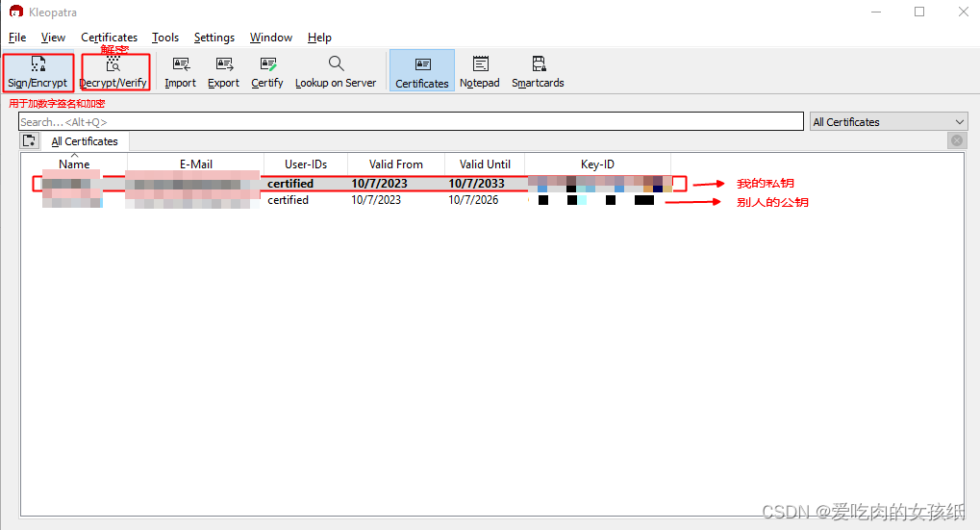
Task: Switch to the Certificates view
Action: tap(422, 71)
